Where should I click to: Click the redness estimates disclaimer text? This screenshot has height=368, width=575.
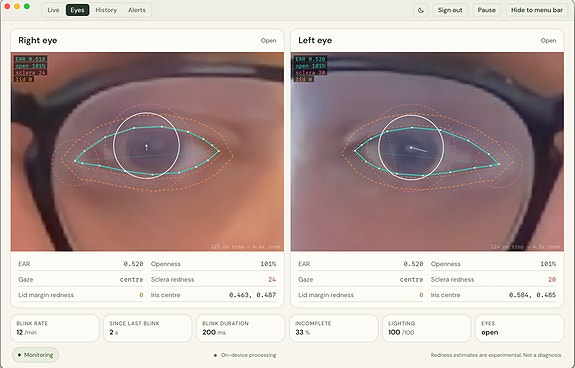(496, 355)
